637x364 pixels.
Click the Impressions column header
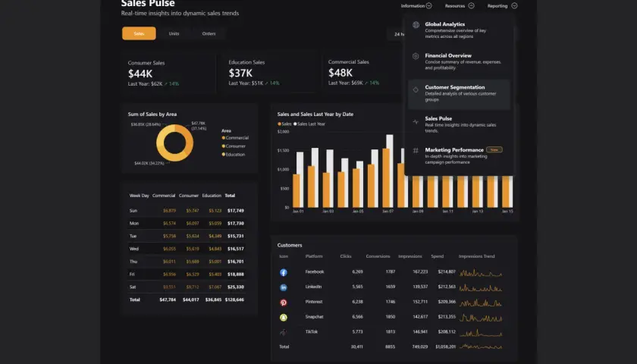point(410,256)
